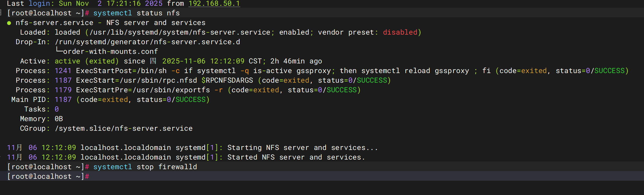Click 'Starting NFS server and services...' log message
The width and height of the screenshot is (644, 195).
(303, 148)
